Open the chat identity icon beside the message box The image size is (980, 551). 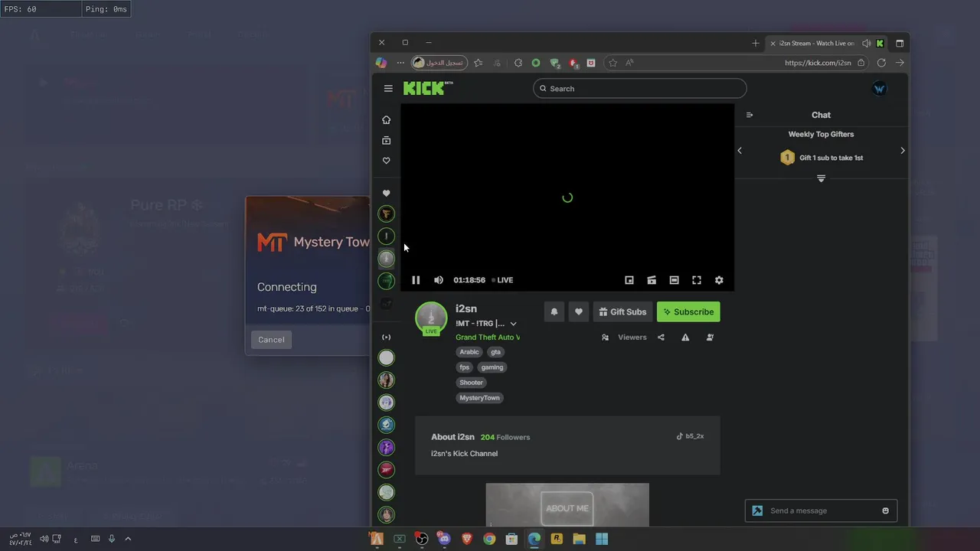(757, 510)
